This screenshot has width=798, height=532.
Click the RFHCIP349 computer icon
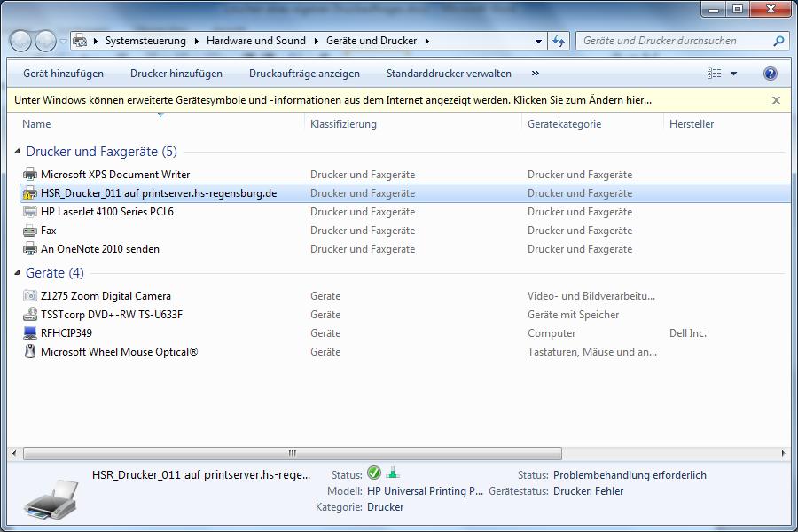coord(30,333)
